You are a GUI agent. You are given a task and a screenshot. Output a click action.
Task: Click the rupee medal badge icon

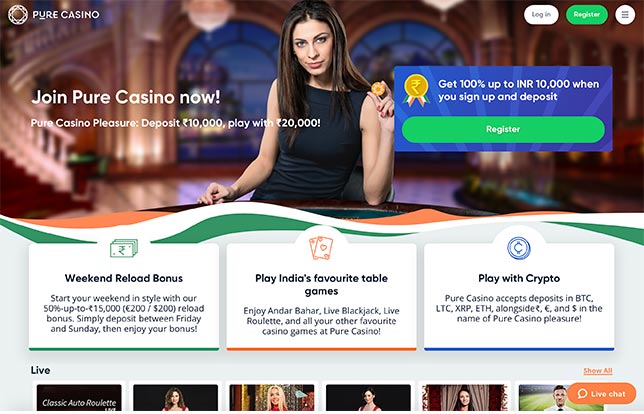(x=416, y=90)
